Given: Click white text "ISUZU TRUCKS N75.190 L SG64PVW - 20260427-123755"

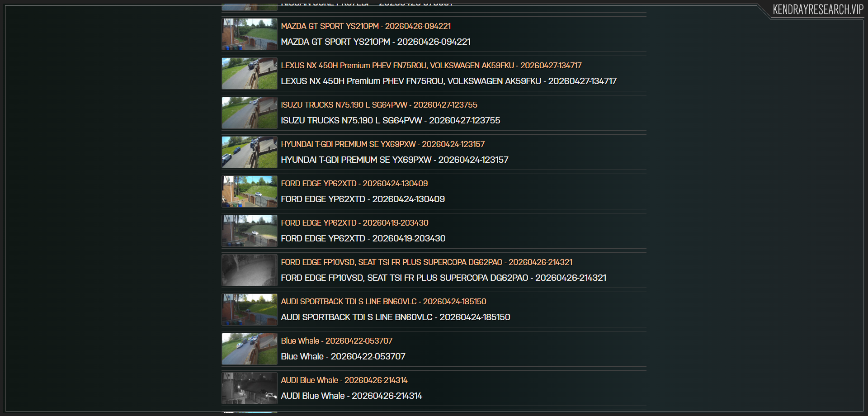Looking at the screenshot, I should [391, 120].
